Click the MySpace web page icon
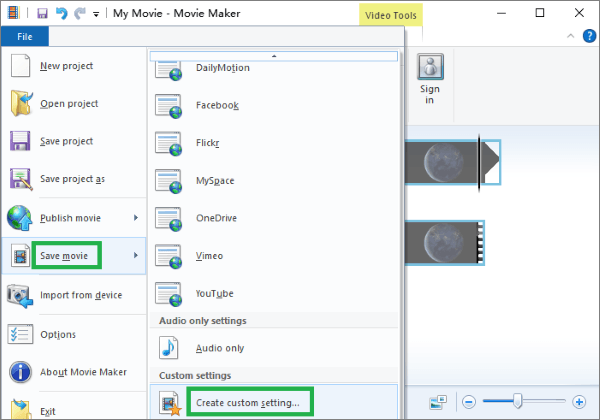 point(168,181)
